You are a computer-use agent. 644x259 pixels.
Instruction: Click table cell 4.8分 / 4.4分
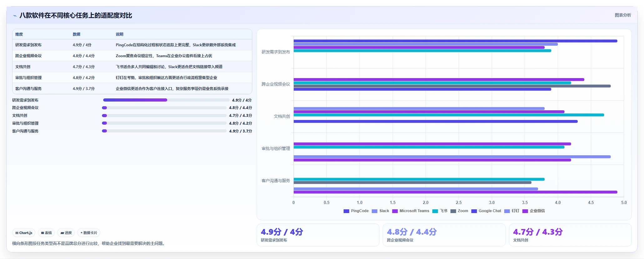[84, 56]
